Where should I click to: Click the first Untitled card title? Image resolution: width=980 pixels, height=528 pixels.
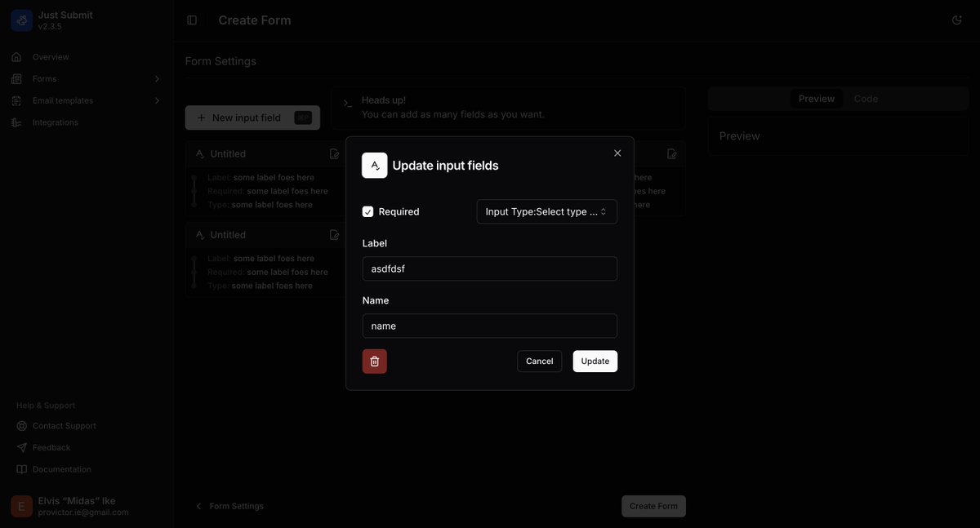coord(228,154)
